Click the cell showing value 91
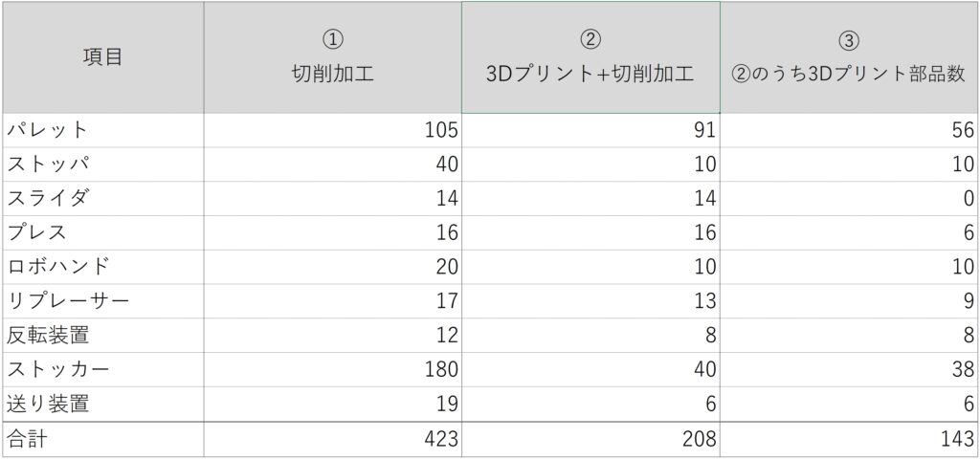 (x=590, y=130)
